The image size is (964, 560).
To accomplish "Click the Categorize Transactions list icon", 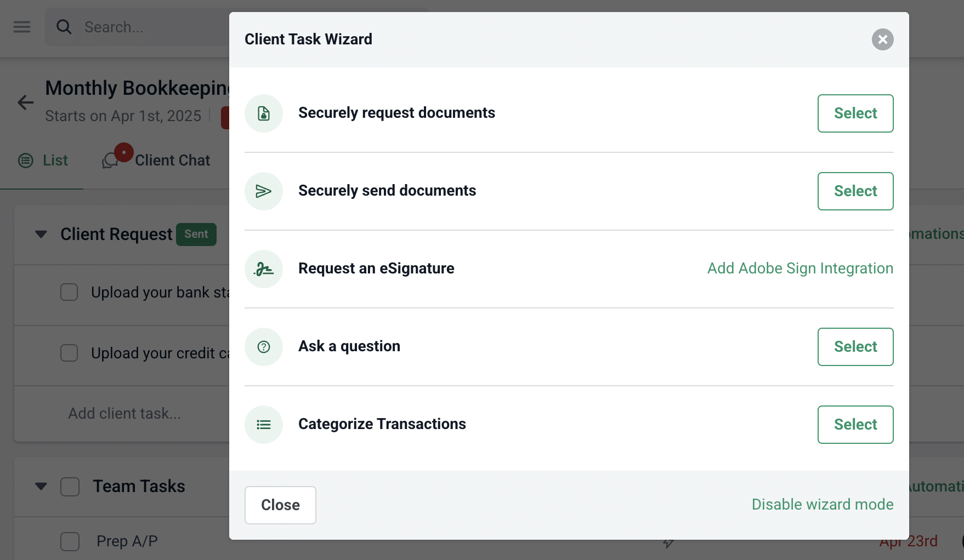I will [264, 425].
